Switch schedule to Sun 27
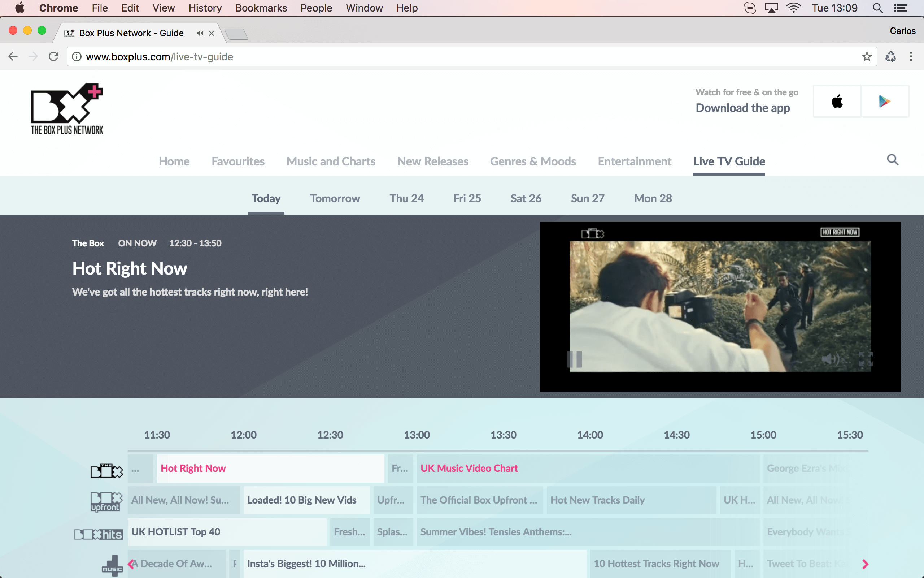 (588, 198)
